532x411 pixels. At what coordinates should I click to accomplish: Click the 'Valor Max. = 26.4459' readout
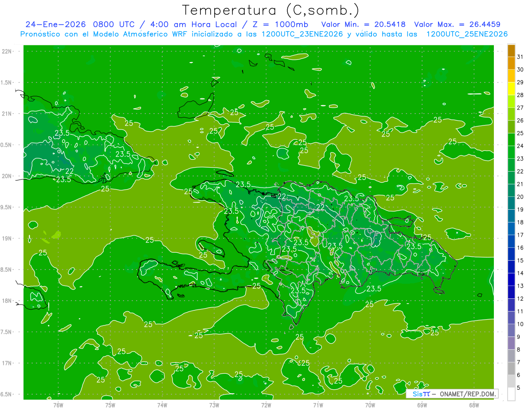pos(458,24)
